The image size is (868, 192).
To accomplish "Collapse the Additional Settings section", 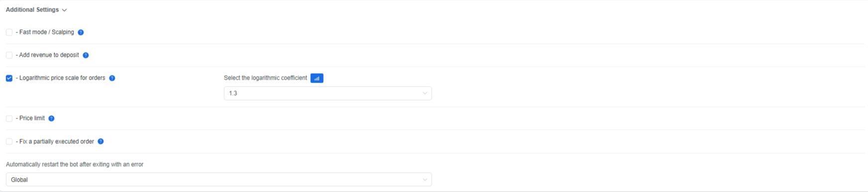I will (x=64, y=10).
